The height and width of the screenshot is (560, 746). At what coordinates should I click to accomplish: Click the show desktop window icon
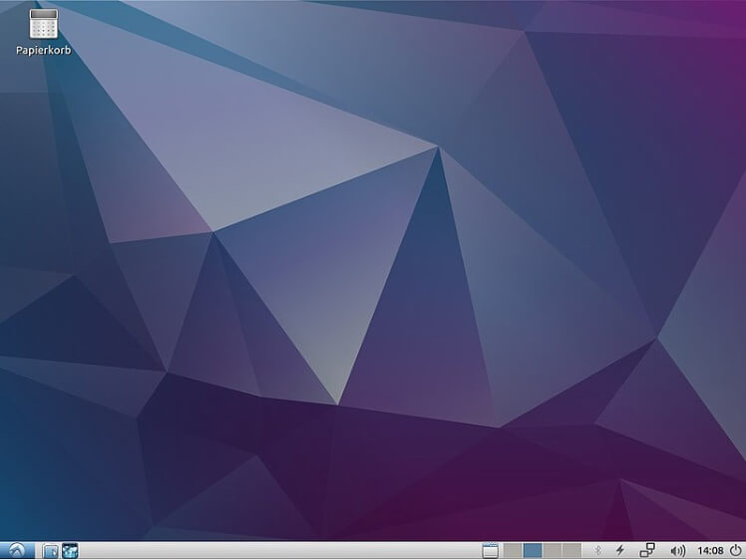(490, 550)
